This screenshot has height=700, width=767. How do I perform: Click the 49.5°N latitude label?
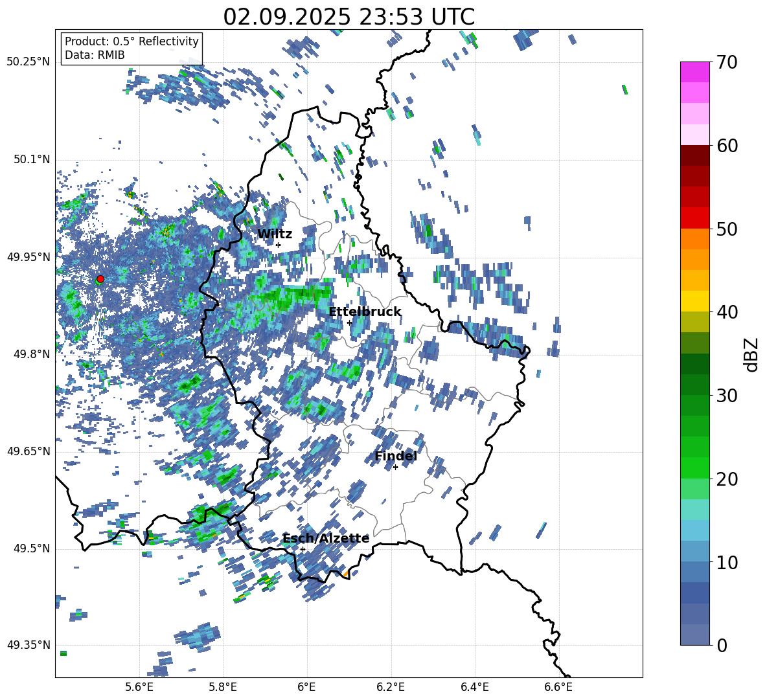tap(31, 548)
